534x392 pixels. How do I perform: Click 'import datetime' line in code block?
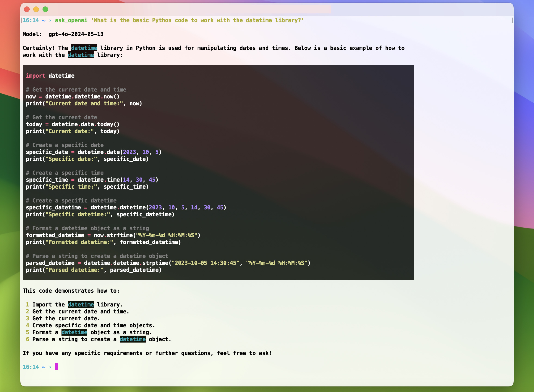click(x=50, y=76)
